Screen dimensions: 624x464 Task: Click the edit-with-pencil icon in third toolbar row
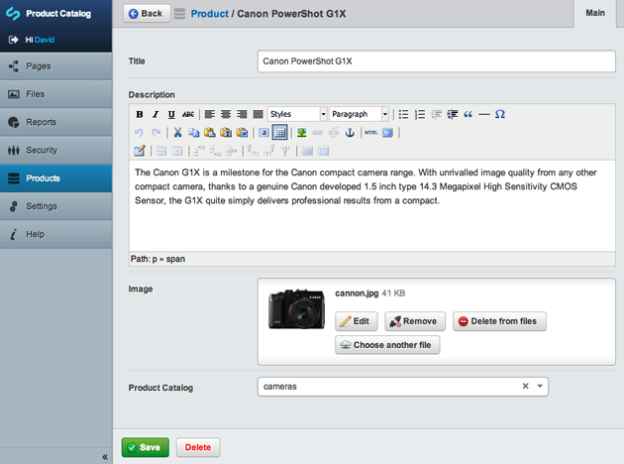click(140, 151)
